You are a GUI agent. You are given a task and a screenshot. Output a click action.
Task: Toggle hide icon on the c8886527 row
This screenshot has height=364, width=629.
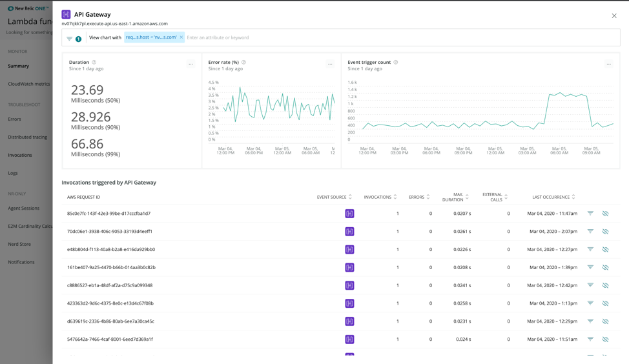pyautogui.click(x=605, y=285)
